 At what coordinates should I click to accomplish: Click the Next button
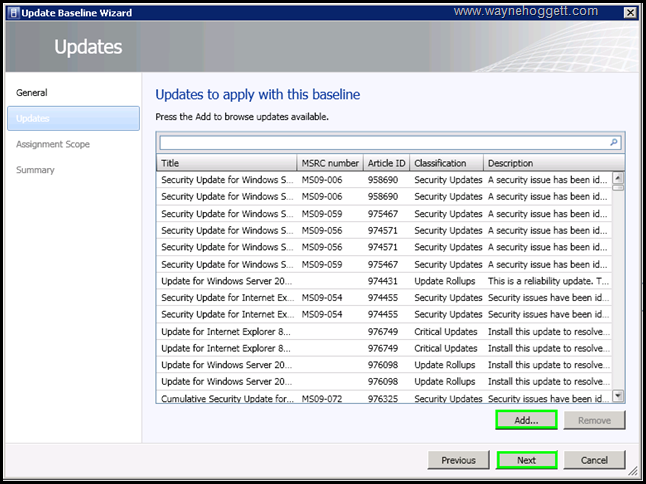pos(526,460)
